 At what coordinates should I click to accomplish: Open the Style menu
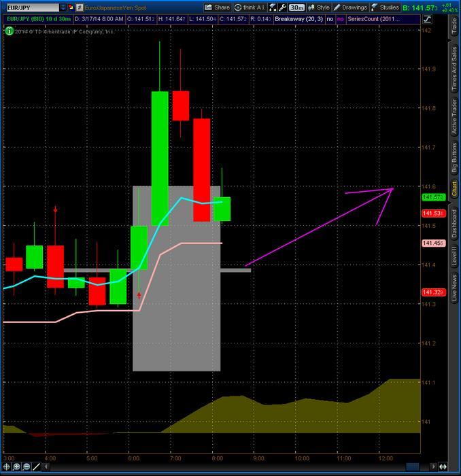[319, 7]
